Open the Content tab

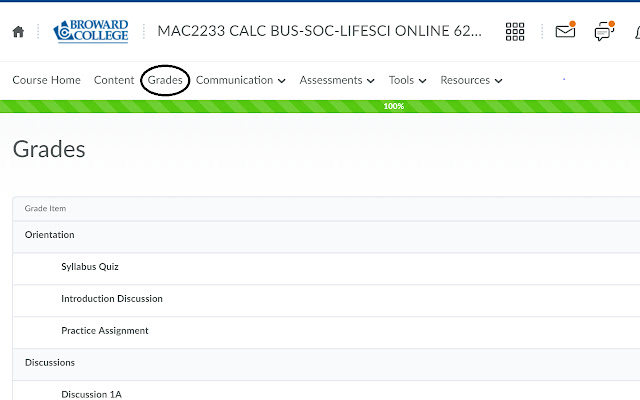coord(114,80)
